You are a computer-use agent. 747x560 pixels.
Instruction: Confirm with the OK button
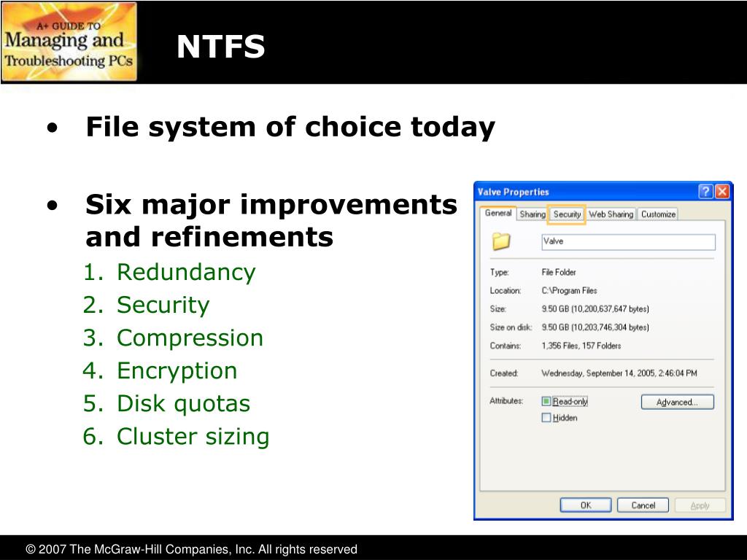[x=586, y=505]
